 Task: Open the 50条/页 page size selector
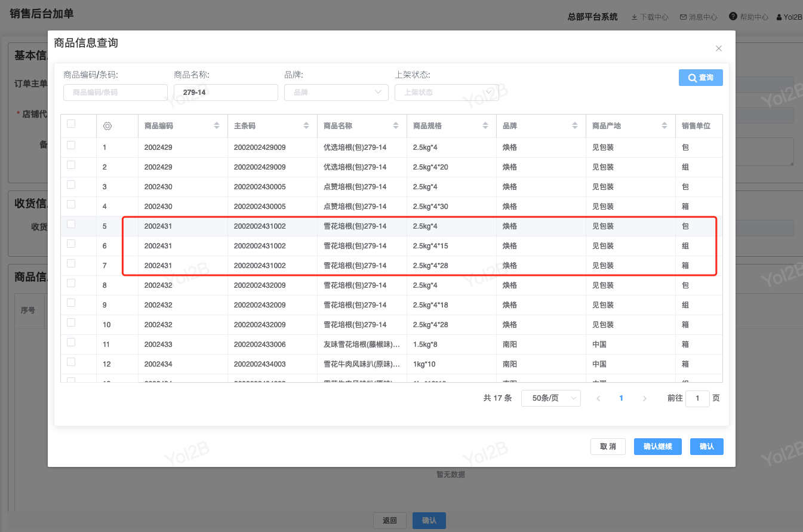(550, 398)
